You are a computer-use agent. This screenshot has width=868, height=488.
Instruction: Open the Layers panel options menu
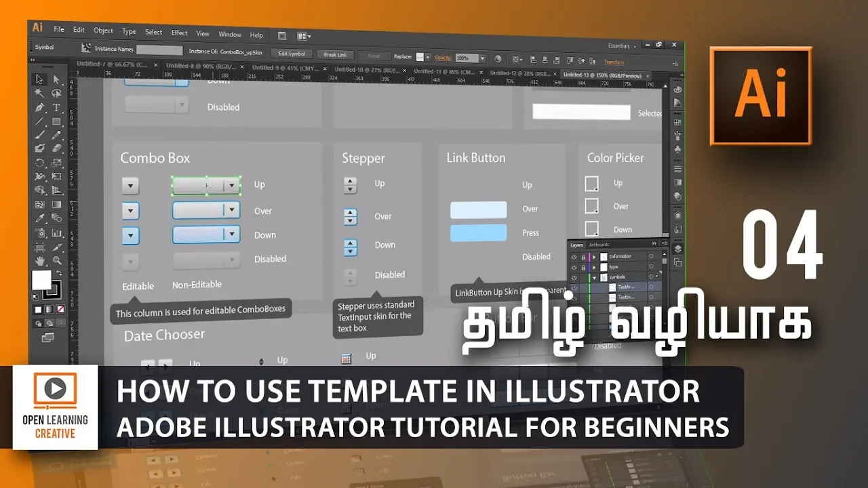point(665,243)
